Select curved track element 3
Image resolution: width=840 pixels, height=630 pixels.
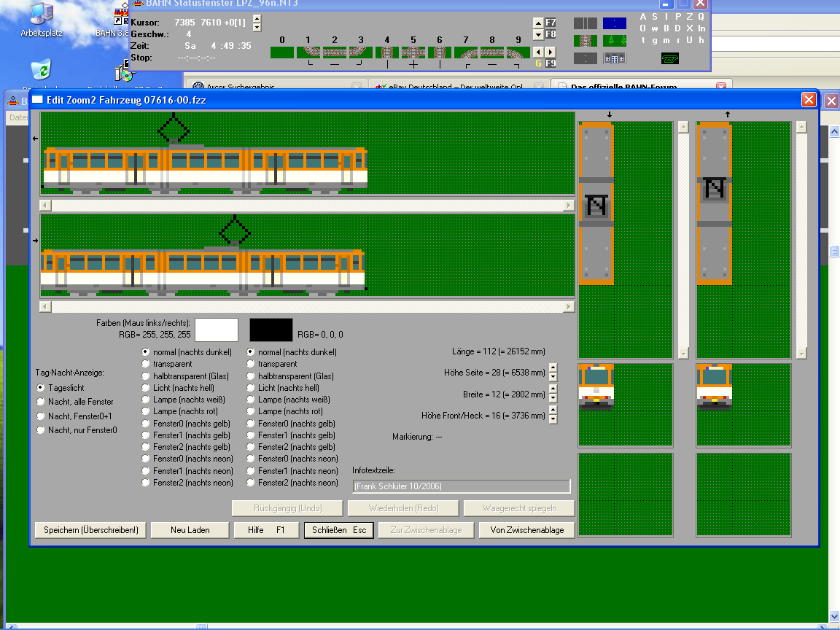point(361,52)
